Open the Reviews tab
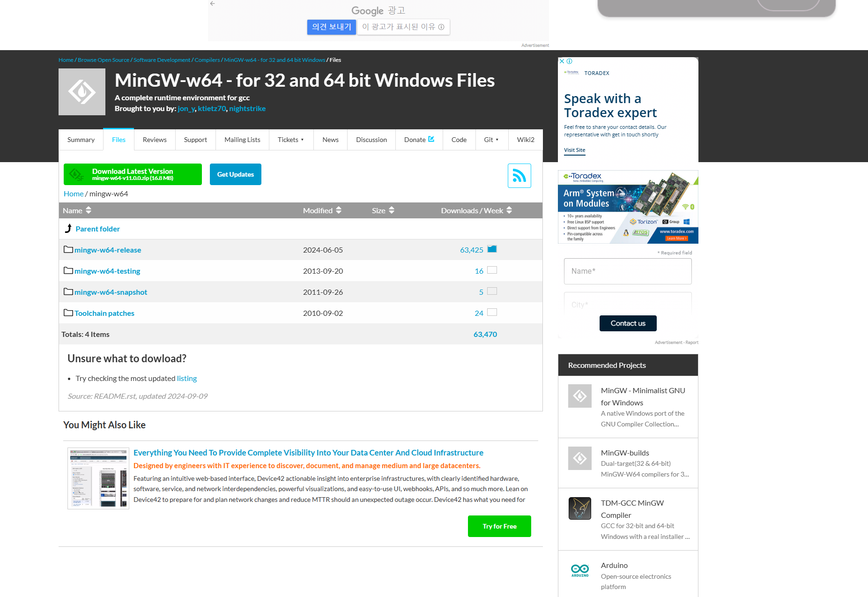The height and width of the screenshot is (597, 868). (155, 140)
